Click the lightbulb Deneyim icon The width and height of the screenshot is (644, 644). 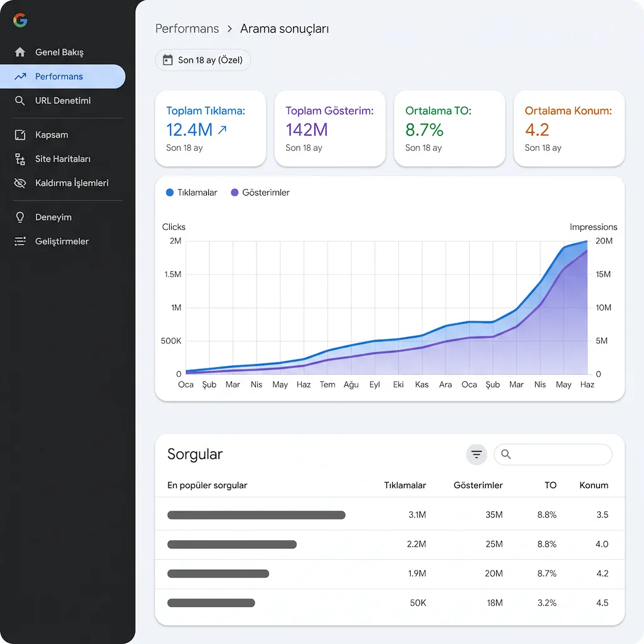pyautogui.click(x=19, y=217)
